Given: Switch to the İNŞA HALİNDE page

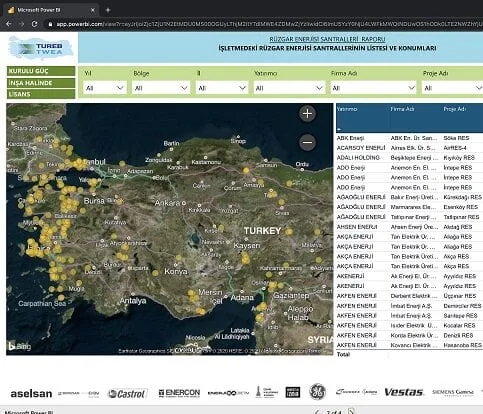Looking at the screenshot, I should tap(41, 83).
